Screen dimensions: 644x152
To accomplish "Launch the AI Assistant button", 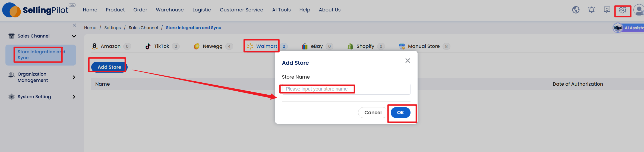I will point(628,28).
